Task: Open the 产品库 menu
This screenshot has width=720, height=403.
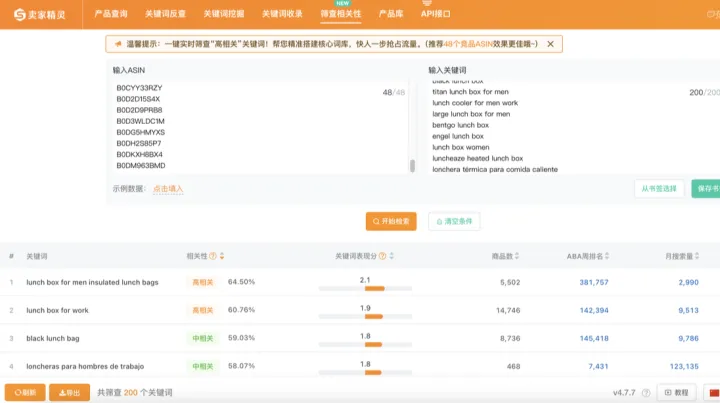Action: tap(391, 14)
